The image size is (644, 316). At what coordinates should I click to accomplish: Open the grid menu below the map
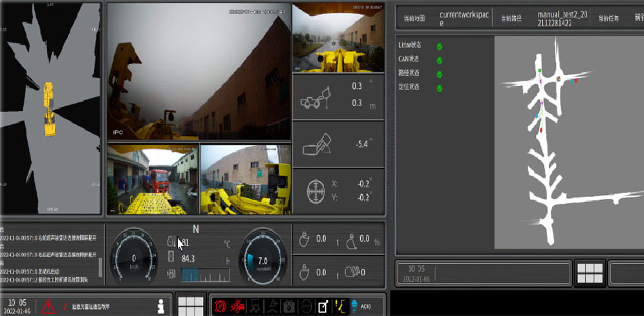pyautogui.click(x=590, y=273)
